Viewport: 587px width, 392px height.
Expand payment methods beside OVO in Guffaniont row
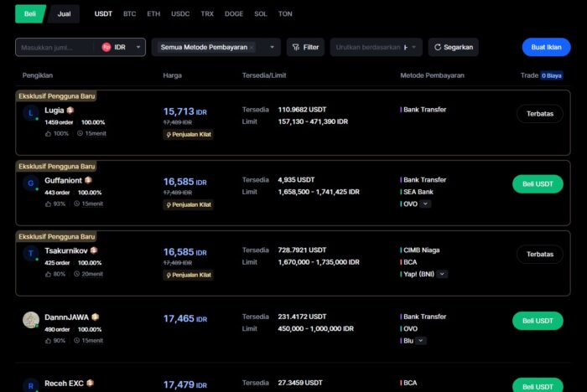click(425, 204)
